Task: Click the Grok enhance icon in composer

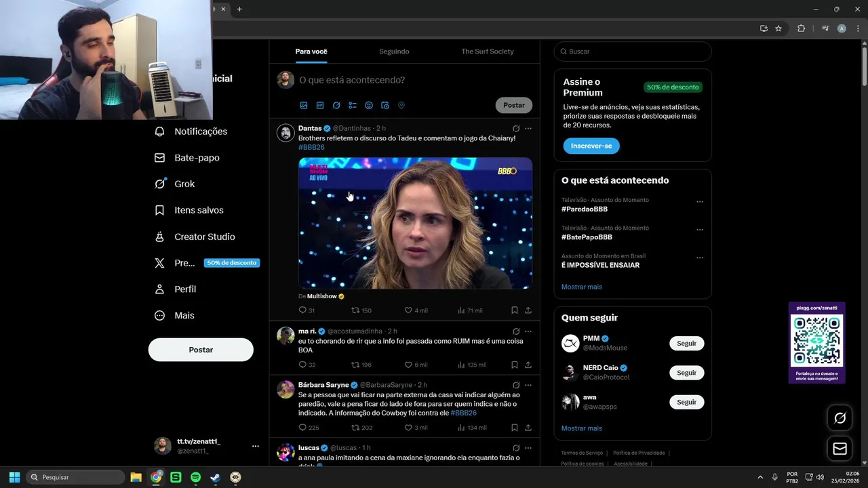Action: 336,105
